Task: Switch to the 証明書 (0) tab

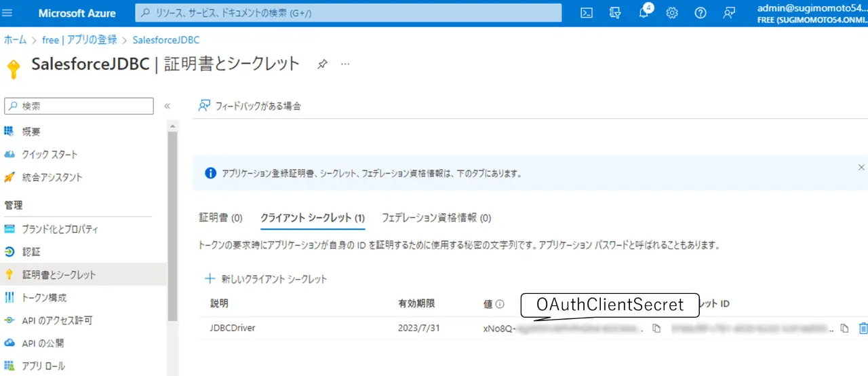Action: 220,218
